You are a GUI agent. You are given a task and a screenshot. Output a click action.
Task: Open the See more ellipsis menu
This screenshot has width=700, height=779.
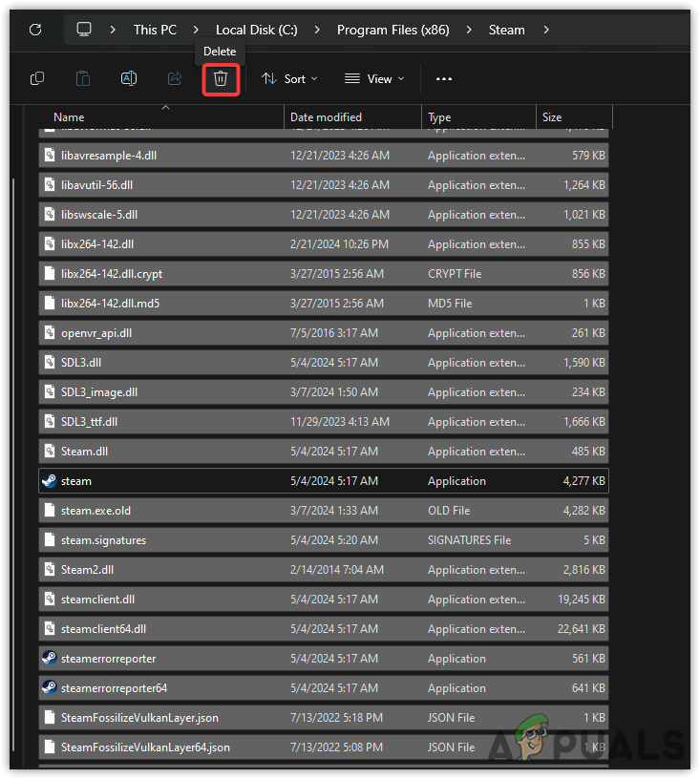coord(444,78)
